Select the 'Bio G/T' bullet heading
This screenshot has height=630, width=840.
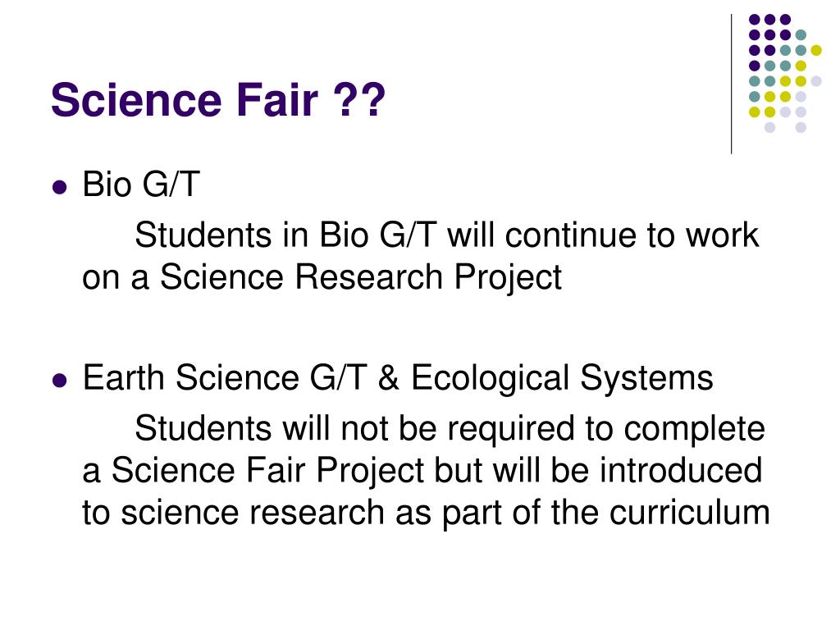(x=141, y=185)
